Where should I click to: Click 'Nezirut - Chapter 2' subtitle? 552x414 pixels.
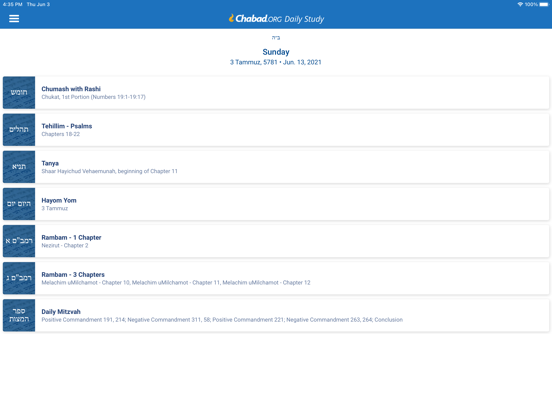65,245
